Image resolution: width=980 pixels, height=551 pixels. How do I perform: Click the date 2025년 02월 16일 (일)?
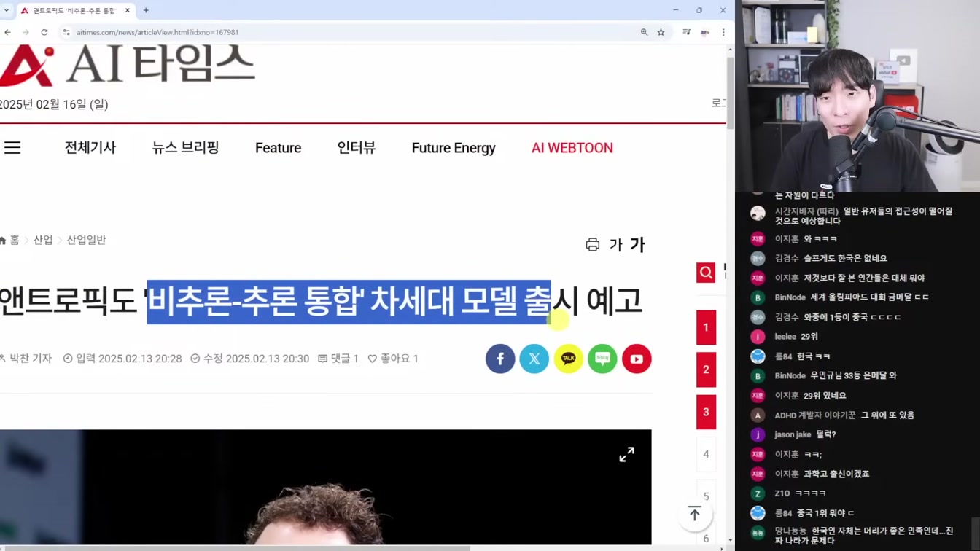coord(54,104)
